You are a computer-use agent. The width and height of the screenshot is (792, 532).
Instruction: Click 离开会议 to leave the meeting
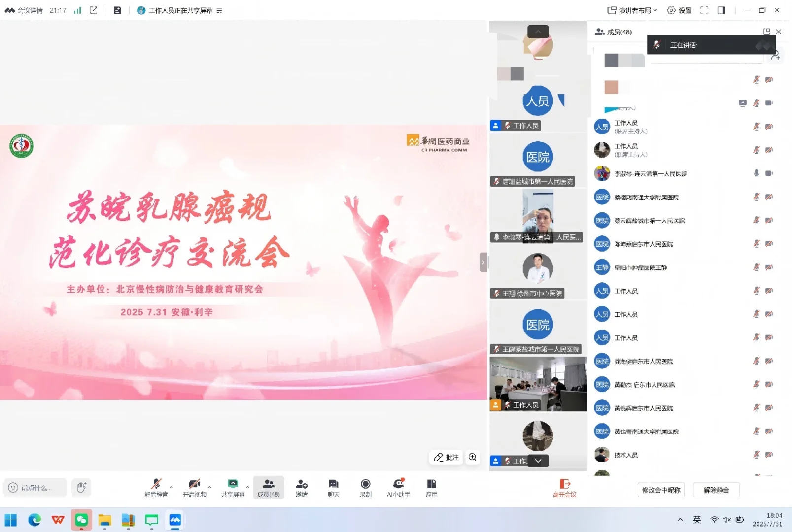565,488
